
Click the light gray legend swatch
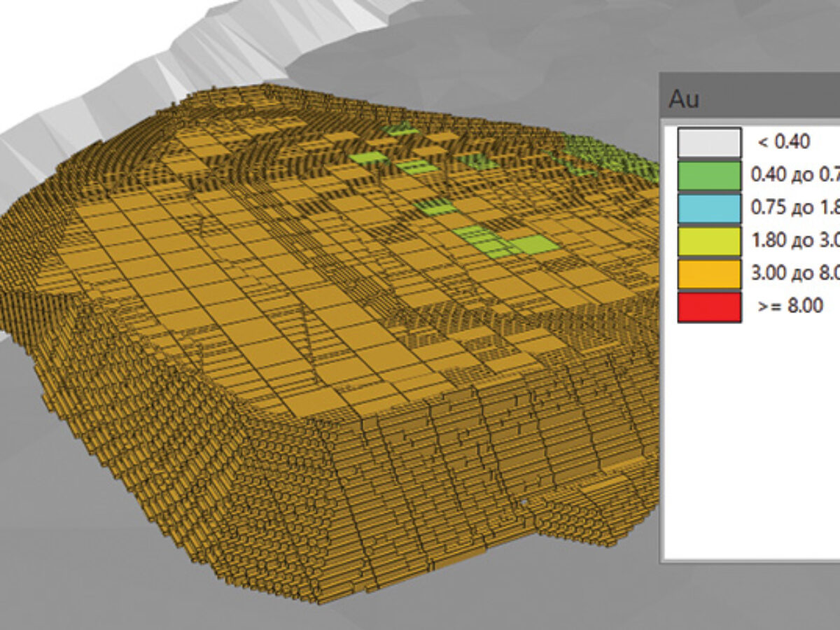tap(708, 142)
